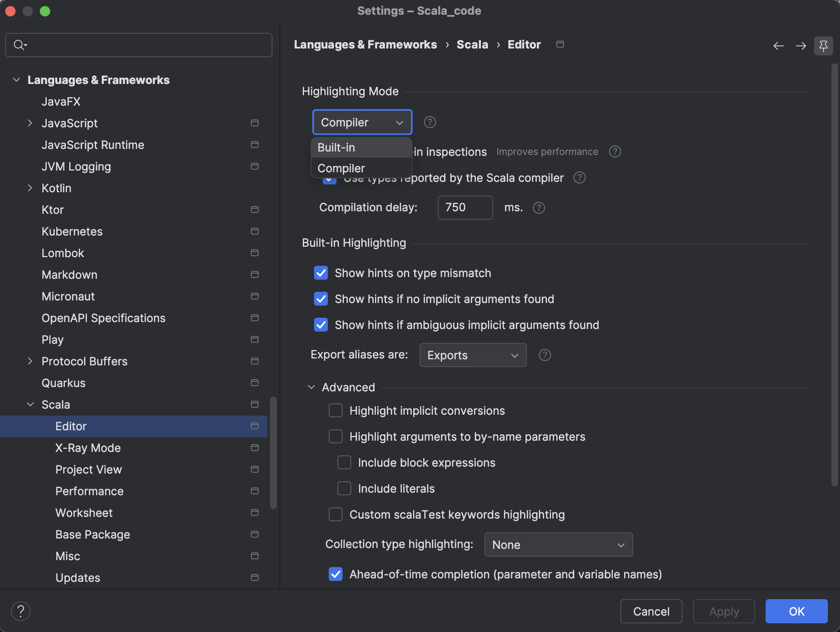840x632 pixels.
Task: Click the settings search input field
Action: coord(139,45)
